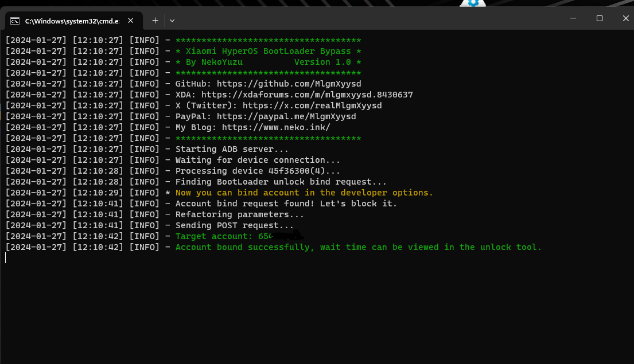
Task: Click the 'By NekoYuzu' author text
Action: [x=215, y=62]
